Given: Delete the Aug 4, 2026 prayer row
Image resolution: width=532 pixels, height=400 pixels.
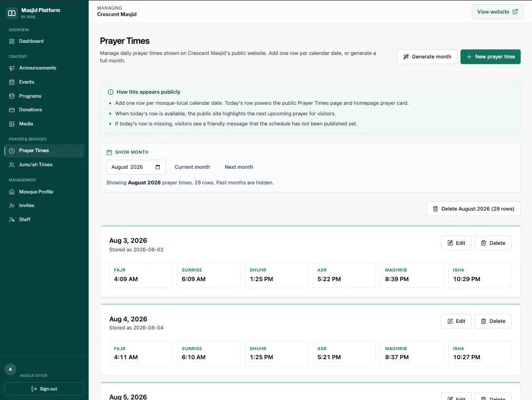Looking at the screenshot, I should click(493, 321).
